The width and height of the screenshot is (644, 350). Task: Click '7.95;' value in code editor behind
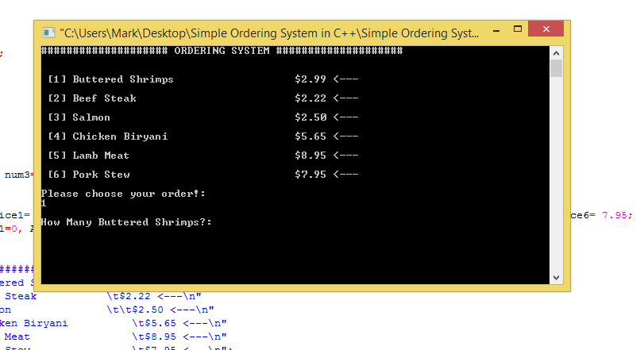(x=617, y=215)
